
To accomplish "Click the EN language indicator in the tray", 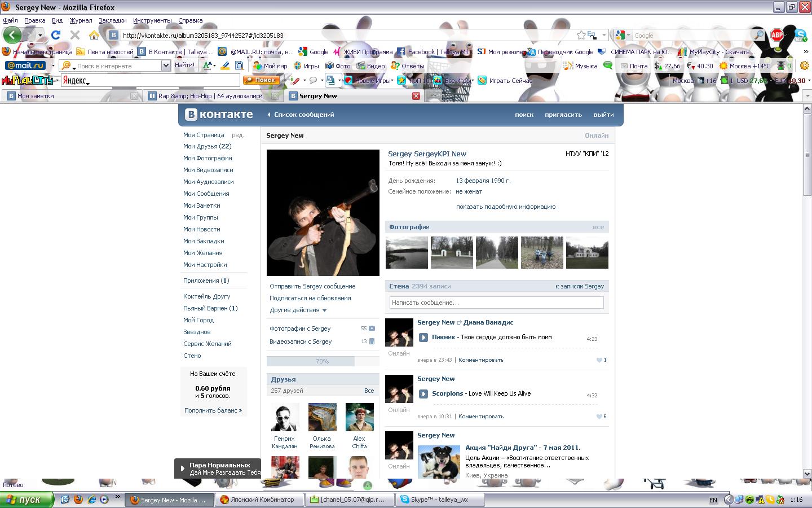I will (713, 500).
